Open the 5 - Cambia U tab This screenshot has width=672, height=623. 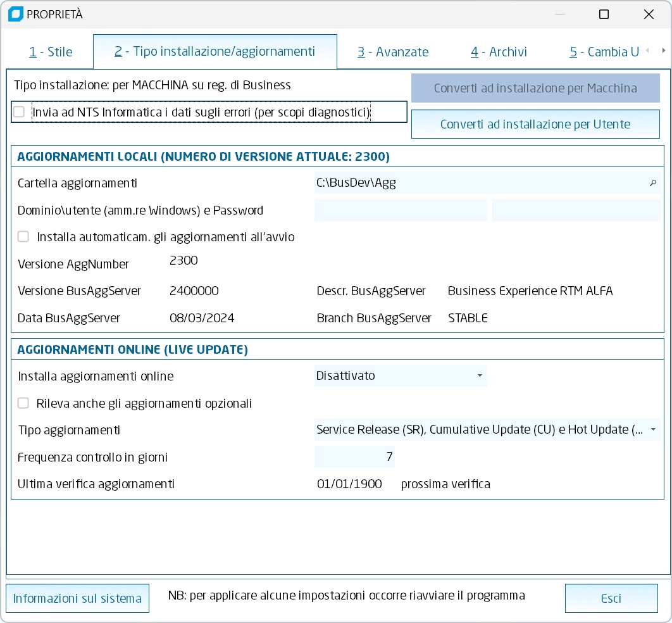[604, 52]
